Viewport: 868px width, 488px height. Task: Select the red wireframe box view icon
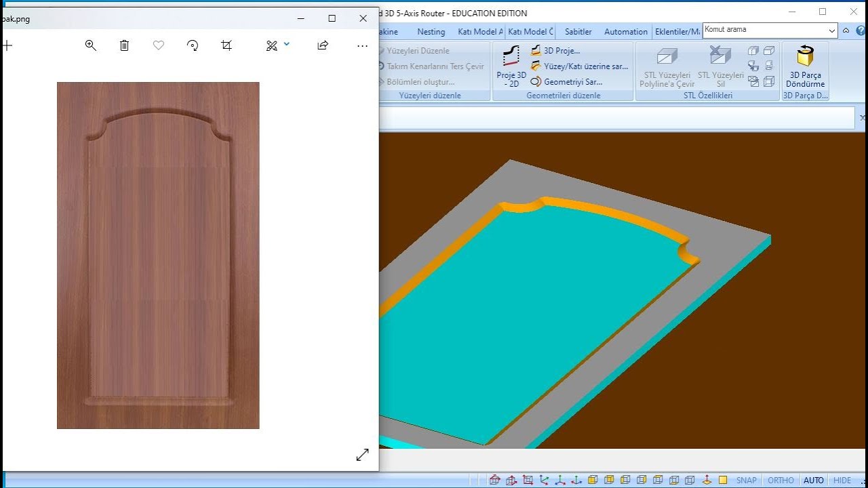[x=495, y=480]
